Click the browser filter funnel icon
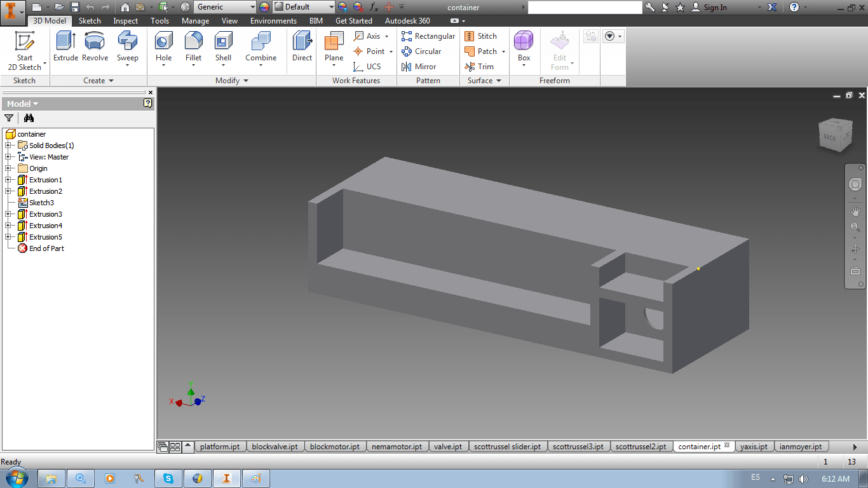Image resolution: width=868 pixels, height=488 pixels. 9,118
